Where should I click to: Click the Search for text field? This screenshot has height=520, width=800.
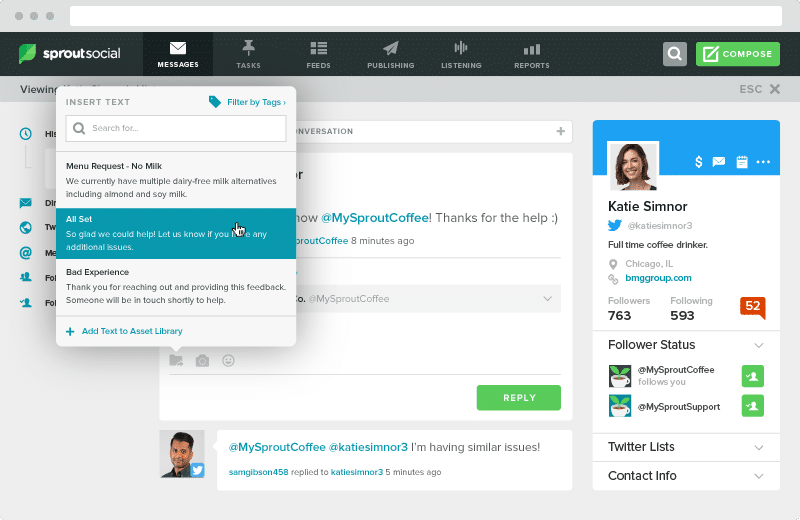click(176, 128)
